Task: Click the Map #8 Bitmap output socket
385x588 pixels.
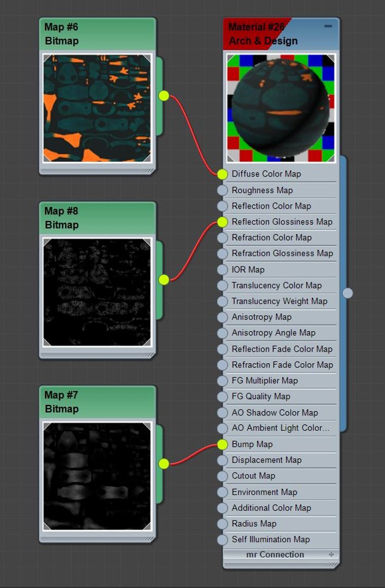Action: [x=164, y=280]
